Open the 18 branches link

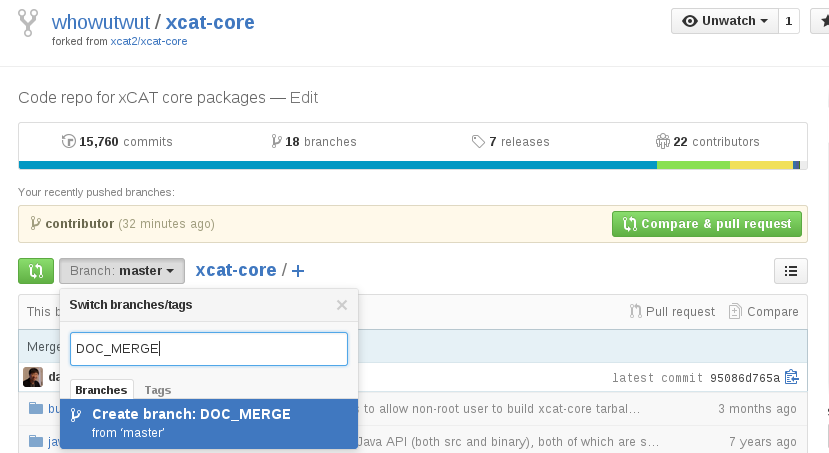(x=314, y=142)
